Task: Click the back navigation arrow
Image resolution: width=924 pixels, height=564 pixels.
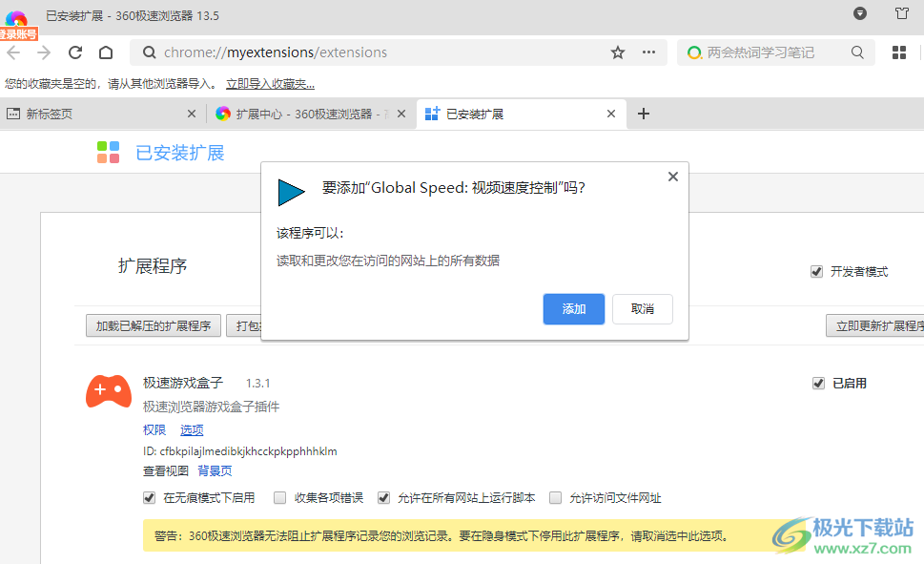Action: click(13, 52)
